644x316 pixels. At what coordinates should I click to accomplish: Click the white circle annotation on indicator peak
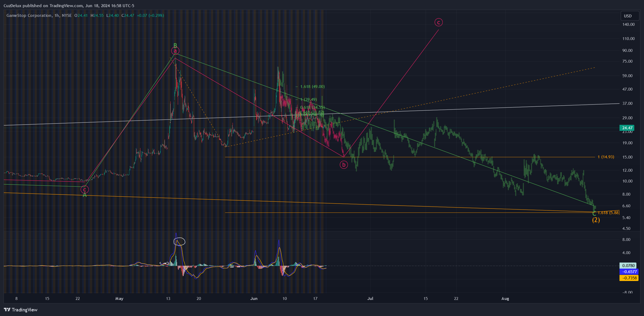click(x=179, y=241)
